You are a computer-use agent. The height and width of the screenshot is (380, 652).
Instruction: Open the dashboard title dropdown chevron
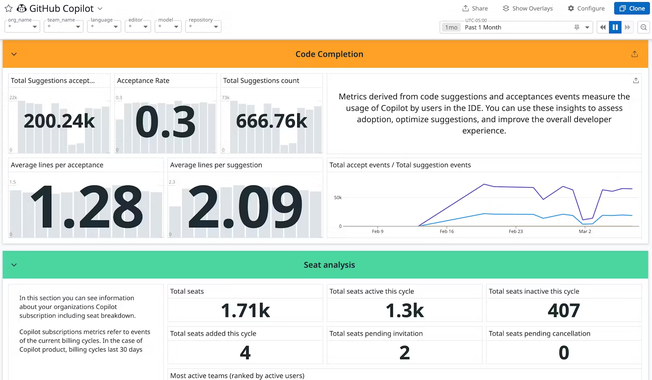[x=100, y=8]
